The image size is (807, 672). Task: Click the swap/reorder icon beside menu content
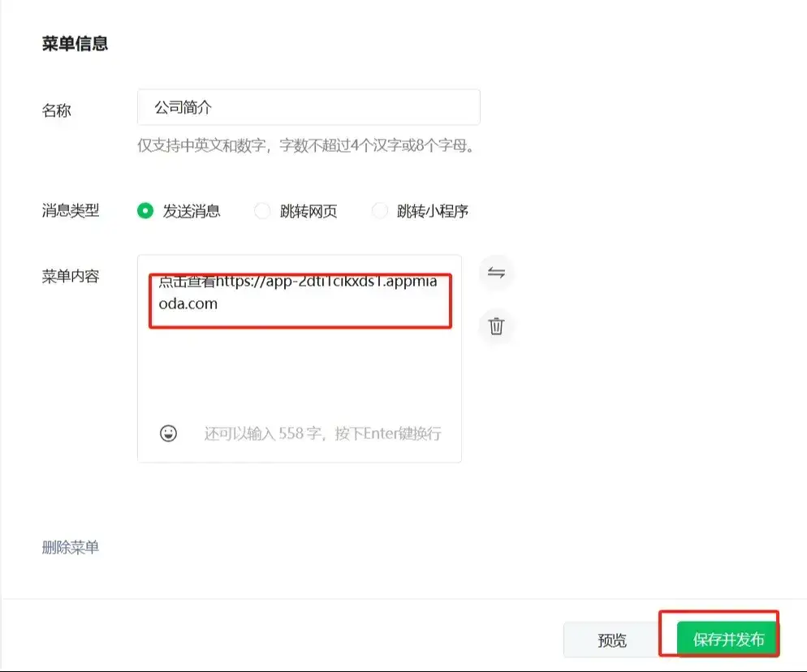point(496,273)
